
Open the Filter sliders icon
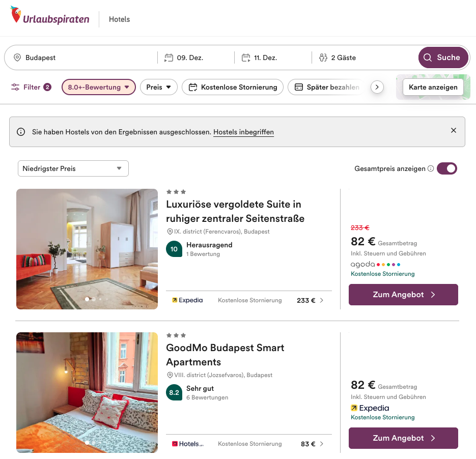point(16,87)
